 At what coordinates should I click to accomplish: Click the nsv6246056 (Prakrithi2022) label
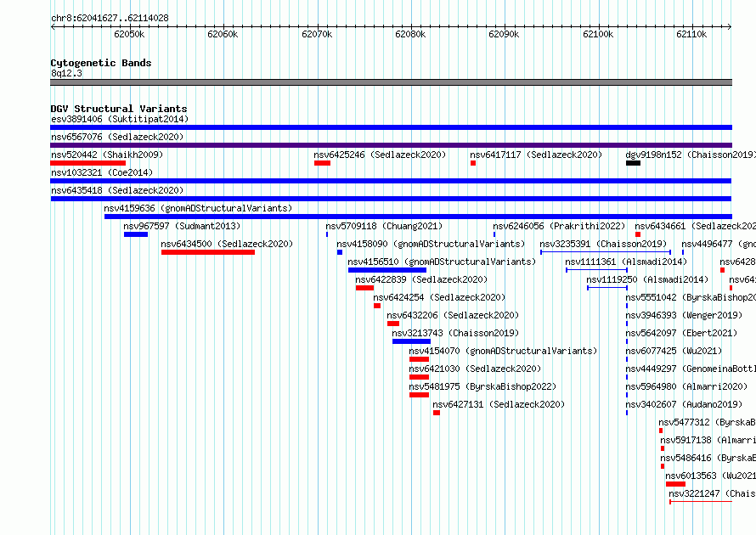pyautogui.click(x=559, y=226)
